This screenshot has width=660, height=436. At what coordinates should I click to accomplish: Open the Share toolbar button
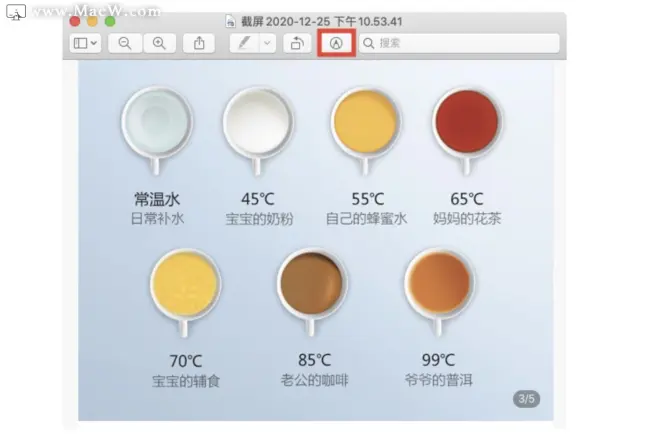coord(199,43)
